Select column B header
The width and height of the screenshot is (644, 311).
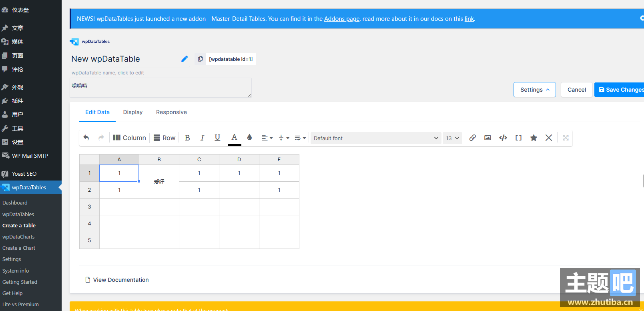point(159,160)
